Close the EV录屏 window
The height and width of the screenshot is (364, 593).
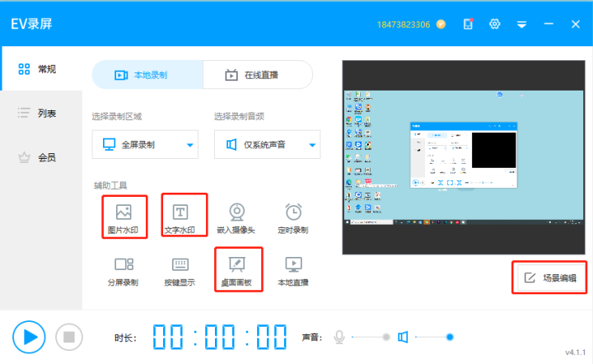click(576, 24)
